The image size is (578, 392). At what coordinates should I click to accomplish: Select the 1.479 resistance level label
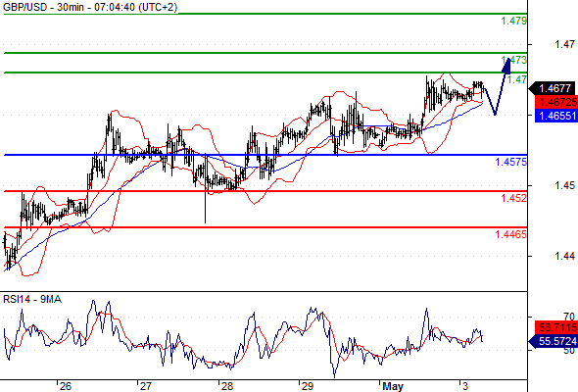[x=514, y=21]
